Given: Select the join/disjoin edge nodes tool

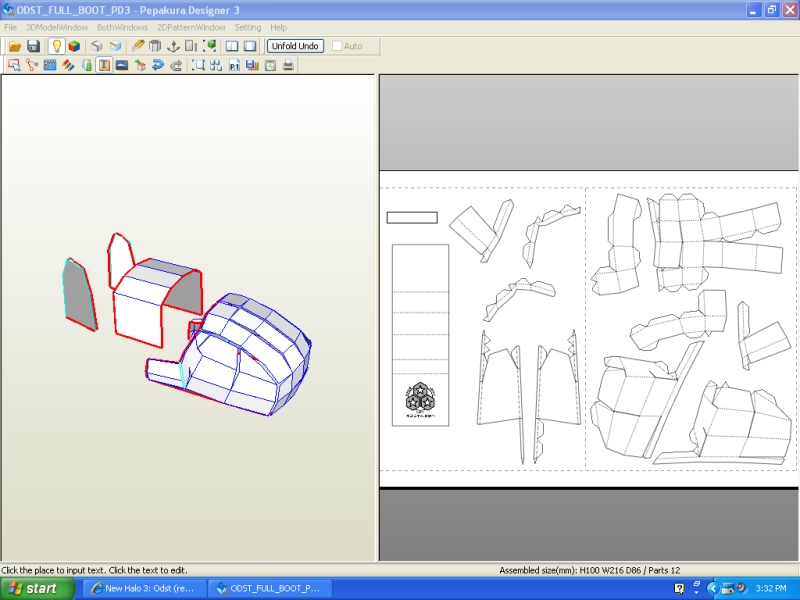Looking at the screenshot, I should pyautogui.click(x=32, y=65).
